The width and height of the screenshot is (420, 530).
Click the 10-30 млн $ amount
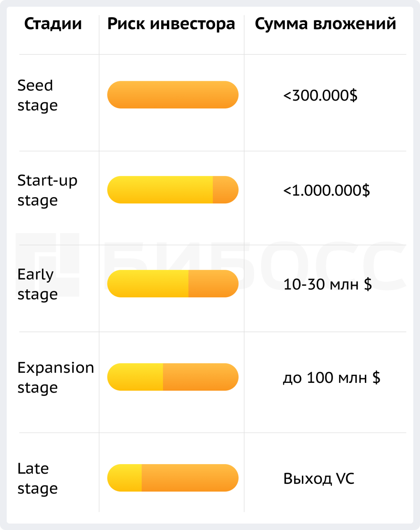(327, 284)
